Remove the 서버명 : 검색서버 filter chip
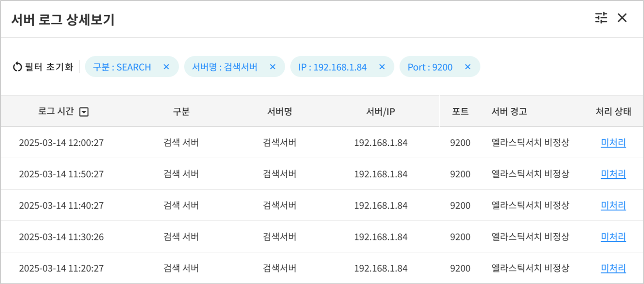This screenshot has height=284, width=644. click(272, 67)
